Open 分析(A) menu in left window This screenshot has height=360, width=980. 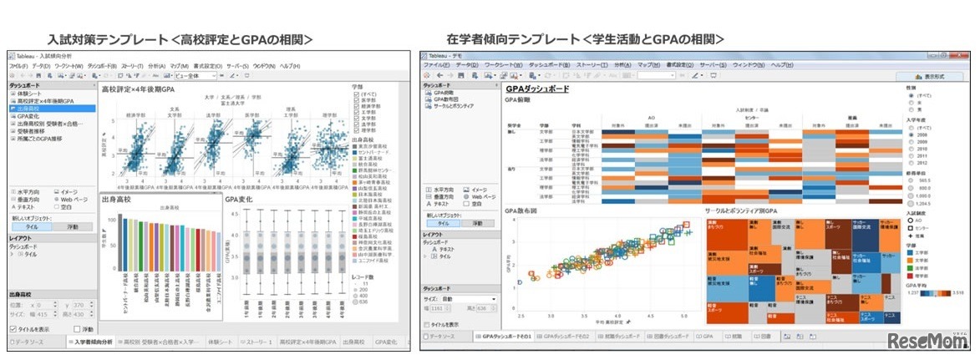(157, 66)
